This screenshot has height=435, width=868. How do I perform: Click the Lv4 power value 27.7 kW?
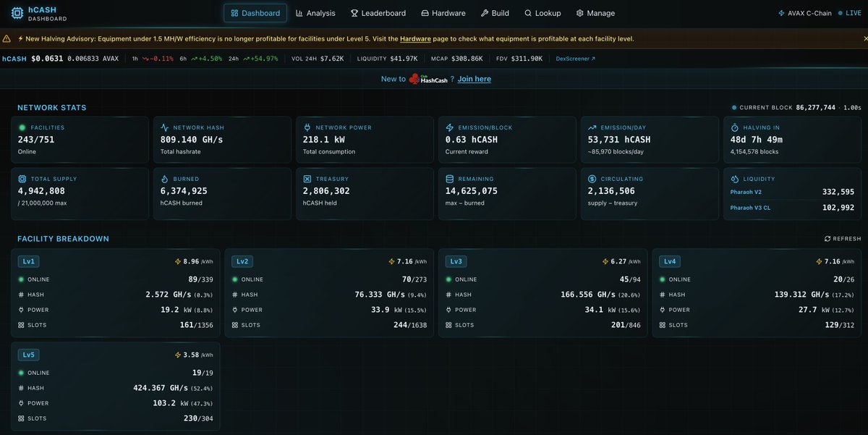[x=812, y=310]
